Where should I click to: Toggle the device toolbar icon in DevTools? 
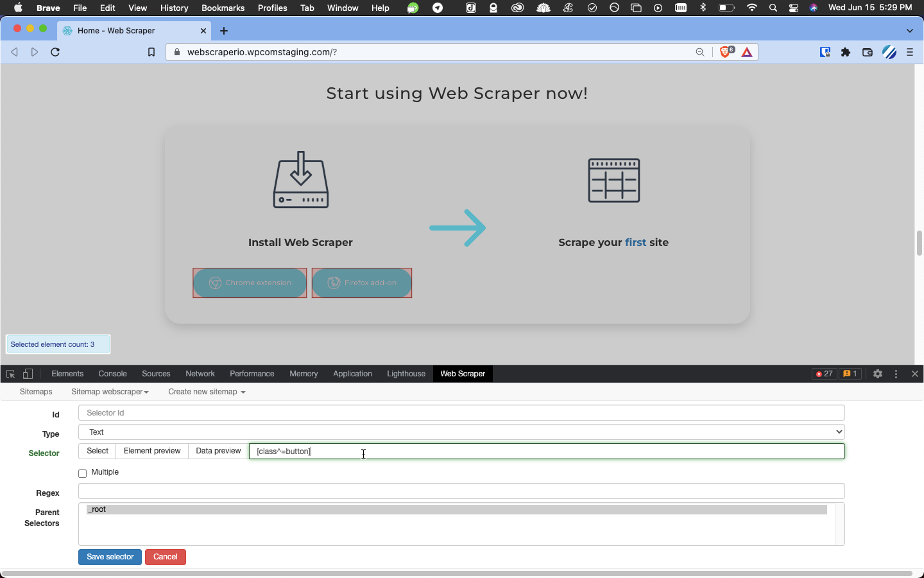28,374
